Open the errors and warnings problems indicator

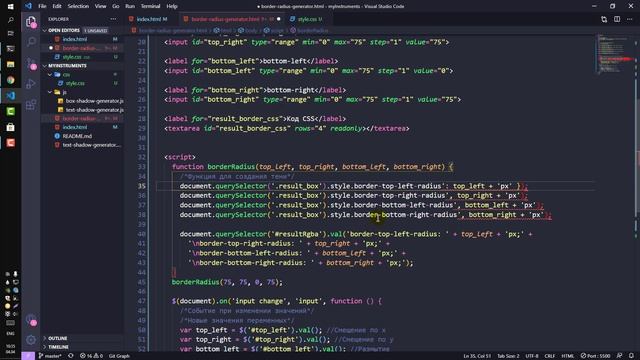91,356
